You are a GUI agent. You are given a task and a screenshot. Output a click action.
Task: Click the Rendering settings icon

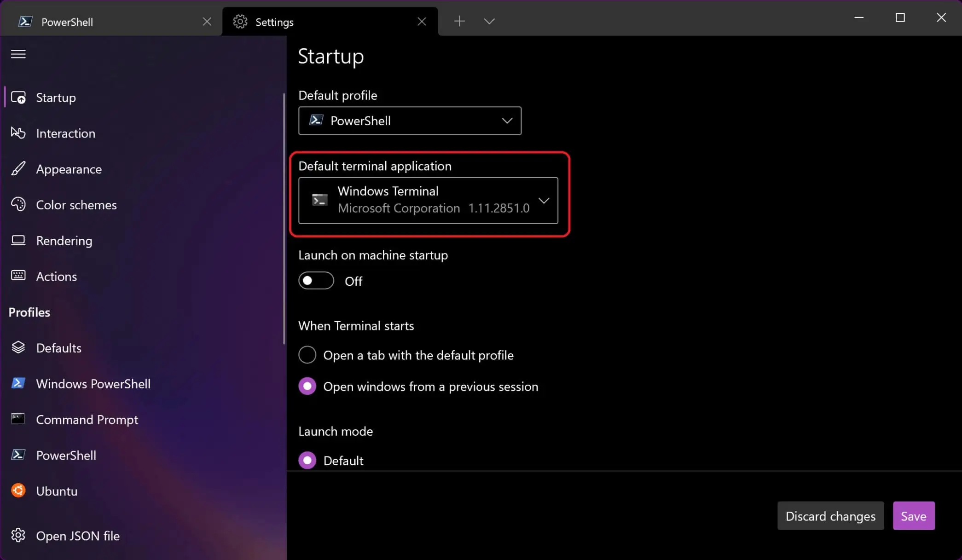(x=18, y=240)
